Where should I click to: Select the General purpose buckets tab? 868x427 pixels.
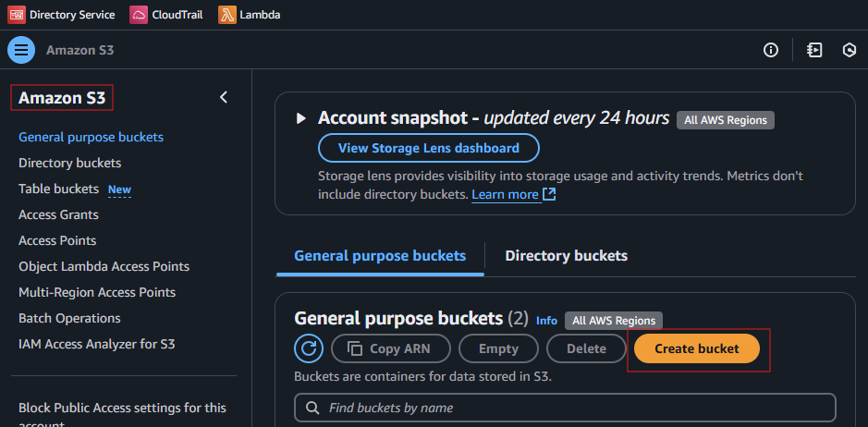(380, 255)
